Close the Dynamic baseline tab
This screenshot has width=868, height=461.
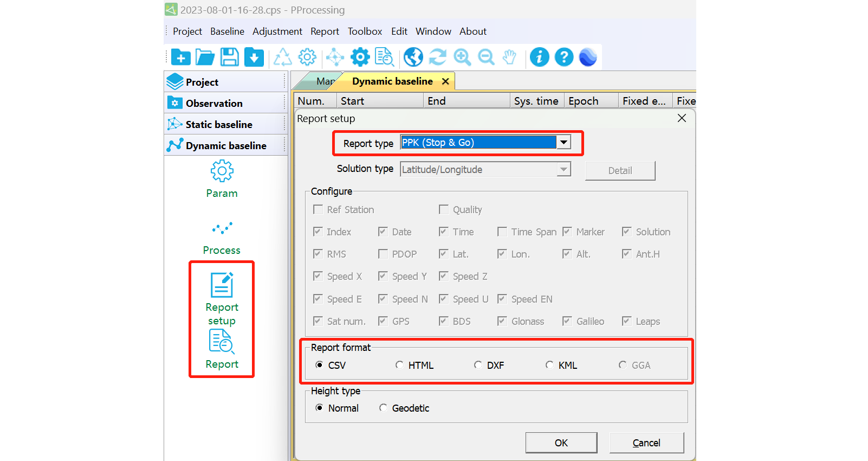click(x=445, y=81)
